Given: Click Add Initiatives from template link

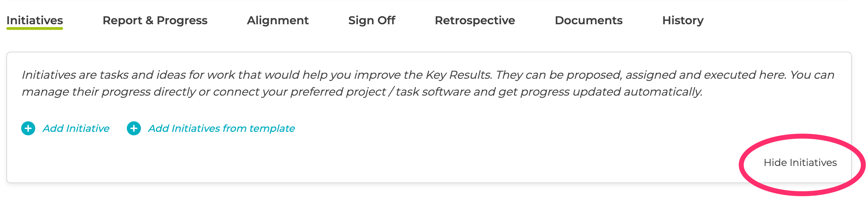Looking at the screenshot, I should point(221,128).
